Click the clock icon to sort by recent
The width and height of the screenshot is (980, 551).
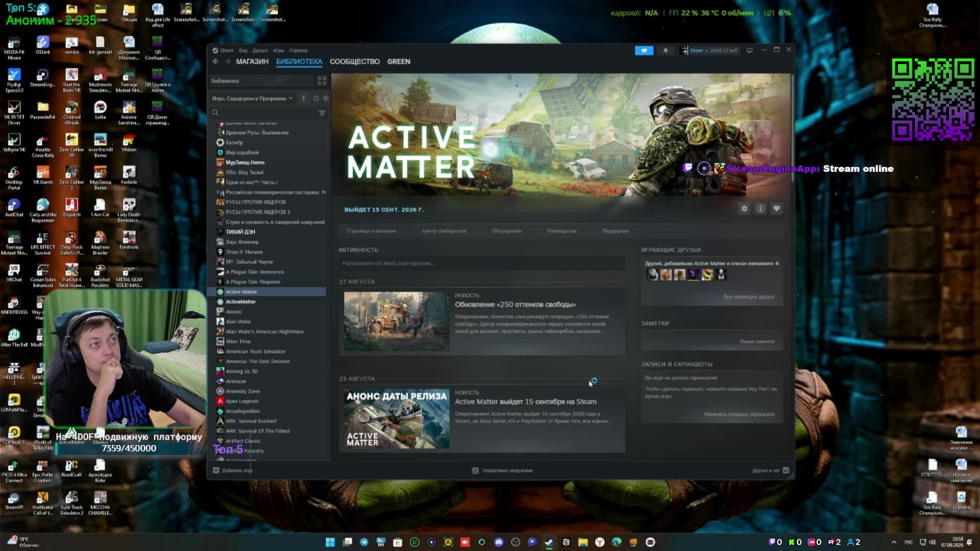(x=316, y=98)
